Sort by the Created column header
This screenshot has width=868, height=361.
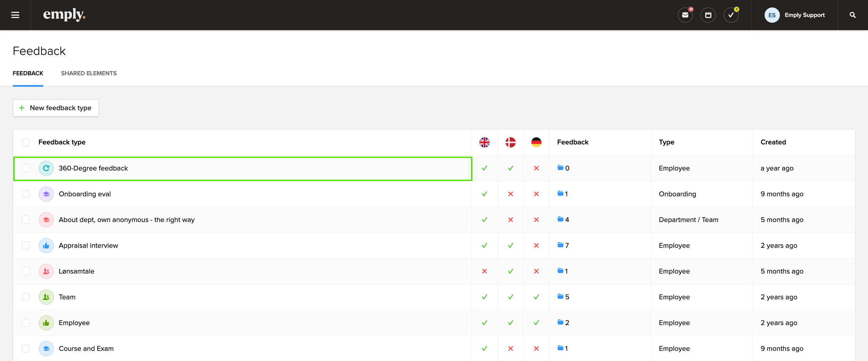point(773,142)
